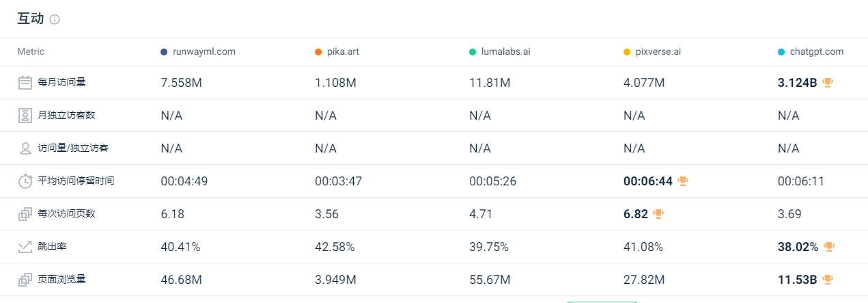Select the 跳出率 row label
Screen dimensions: 868x303
tap(53, 246)
